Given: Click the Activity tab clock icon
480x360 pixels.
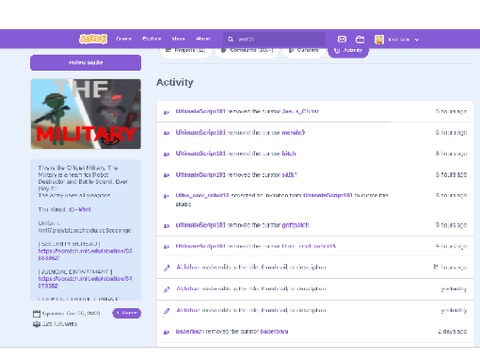Looking at the screenshot, I should [x=337, y=50].
